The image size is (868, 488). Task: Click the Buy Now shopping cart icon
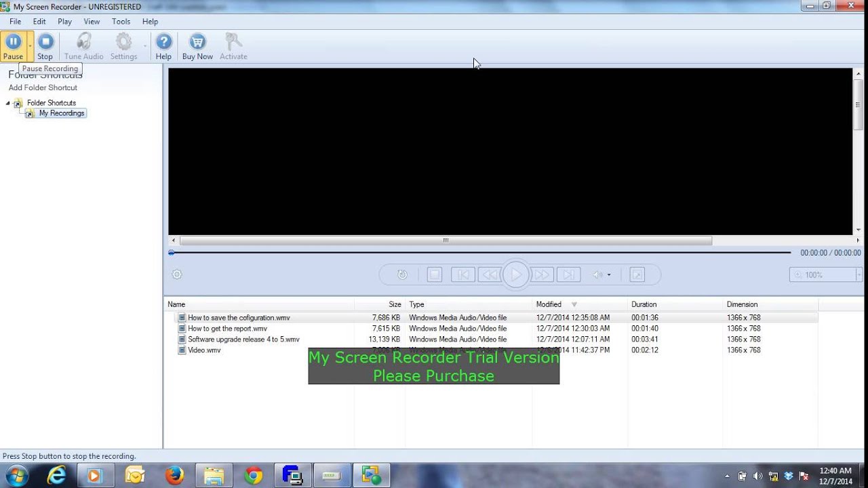coord(197,46)
